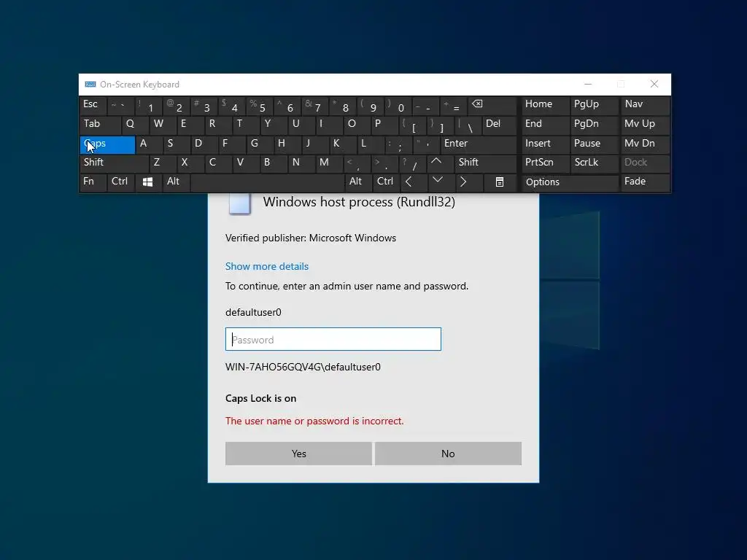Click the Backspace key icon

492,106
